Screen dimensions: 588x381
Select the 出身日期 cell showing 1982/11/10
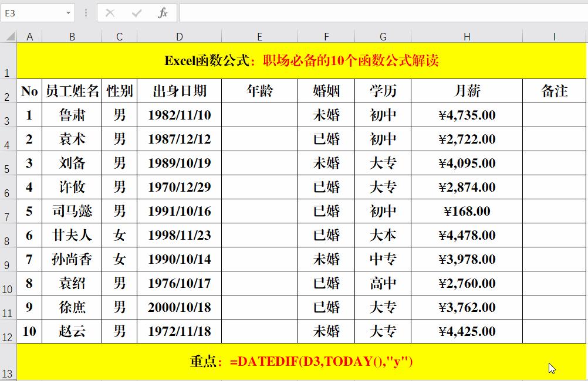179,115
